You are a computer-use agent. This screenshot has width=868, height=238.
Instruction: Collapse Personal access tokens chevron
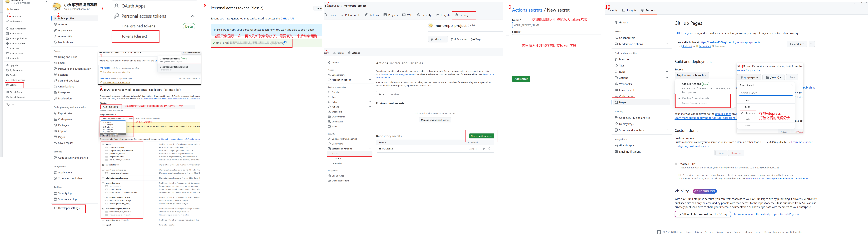193,16
